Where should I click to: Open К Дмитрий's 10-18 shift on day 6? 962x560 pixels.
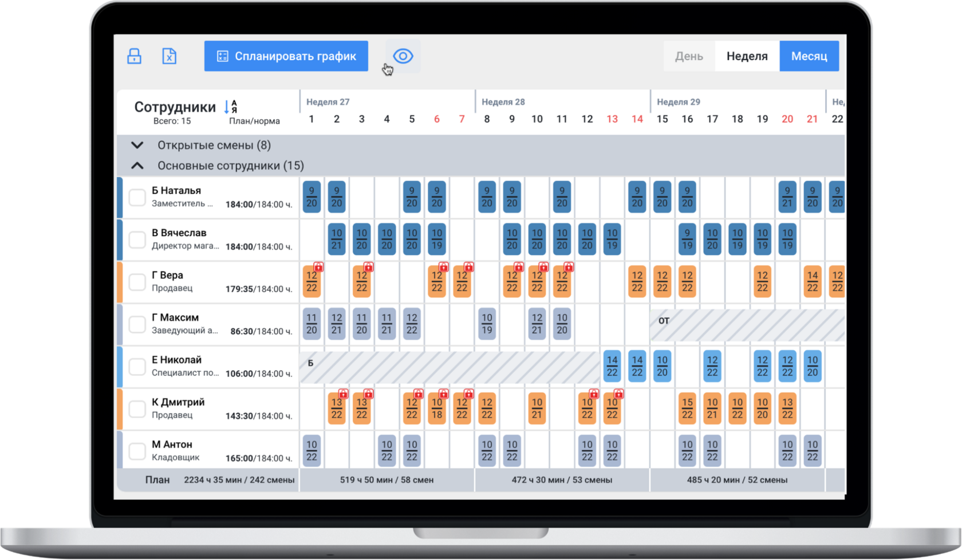tap(437, 409)
